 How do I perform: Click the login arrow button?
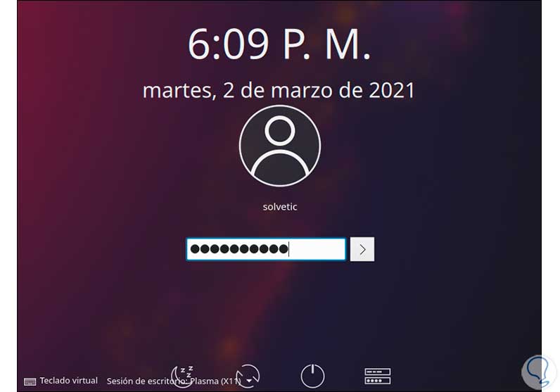point(362,249)
